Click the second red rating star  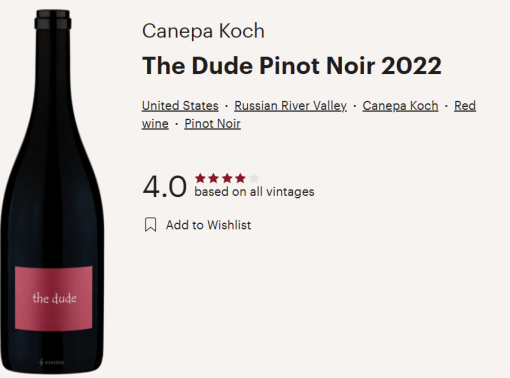(213, 178)
